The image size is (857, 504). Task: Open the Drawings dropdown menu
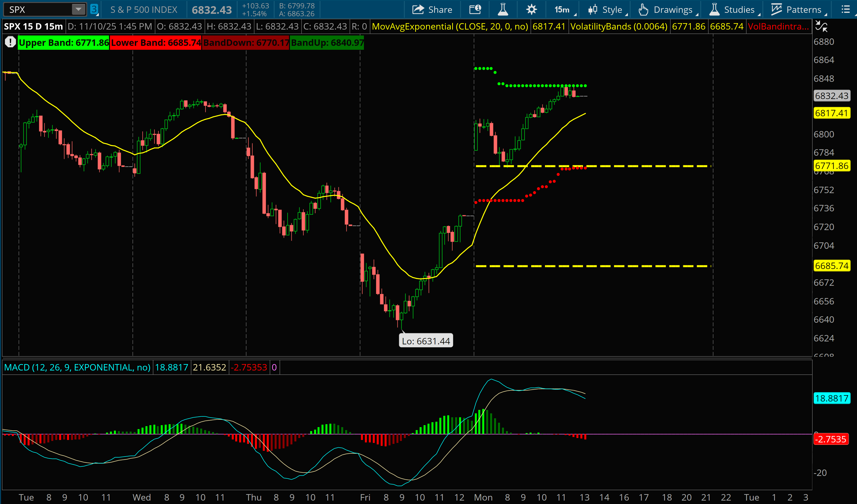(x=668, y=10)
